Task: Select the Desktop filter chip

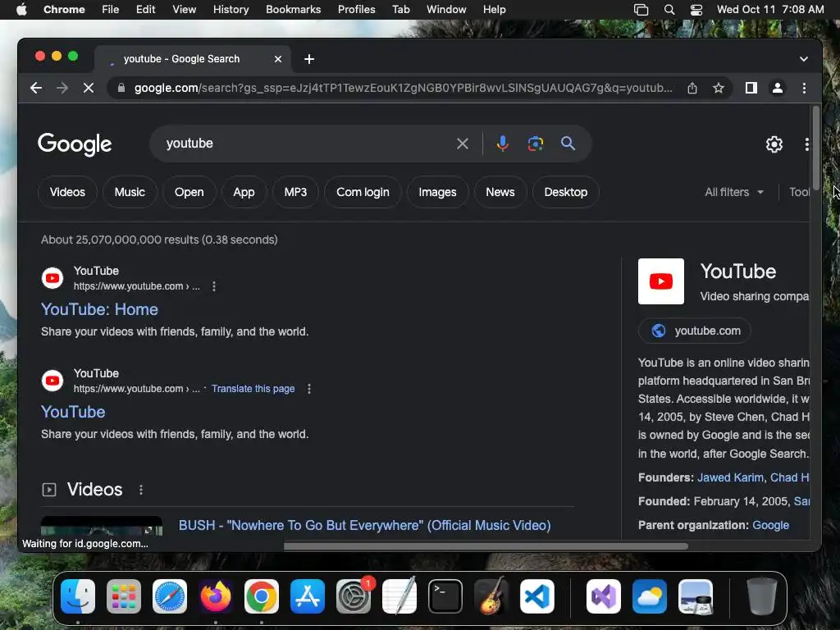Action: (566, 192)
